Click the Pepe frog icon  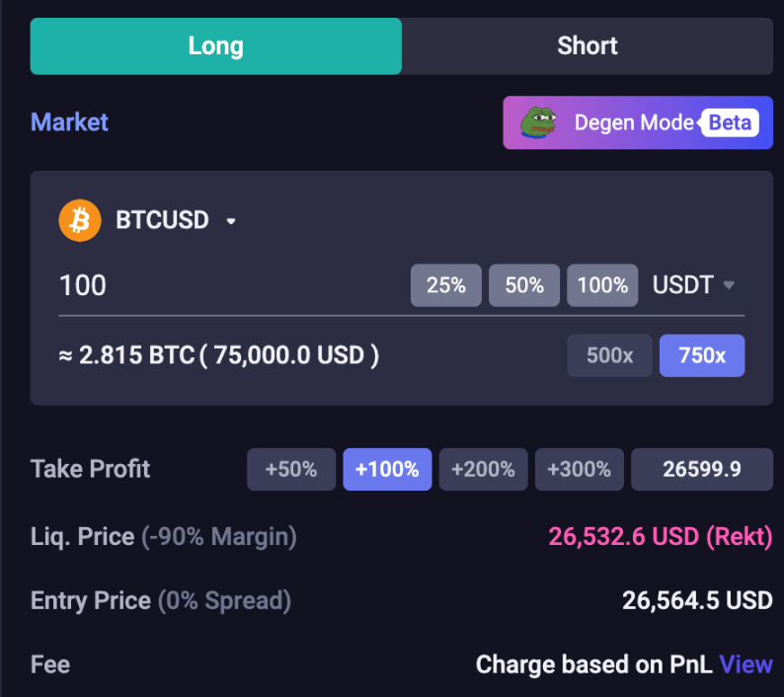(539, 122)
